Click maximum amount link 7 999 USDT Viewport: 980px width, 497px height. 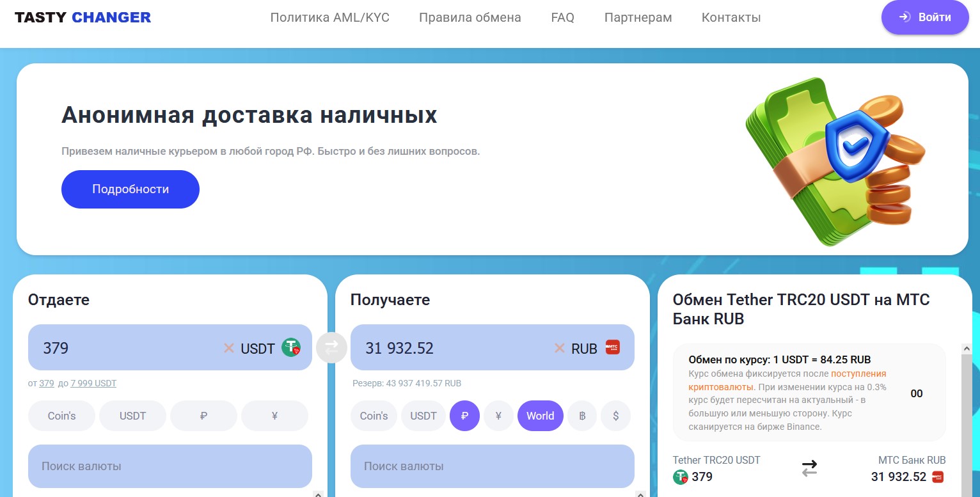[93, 383]
